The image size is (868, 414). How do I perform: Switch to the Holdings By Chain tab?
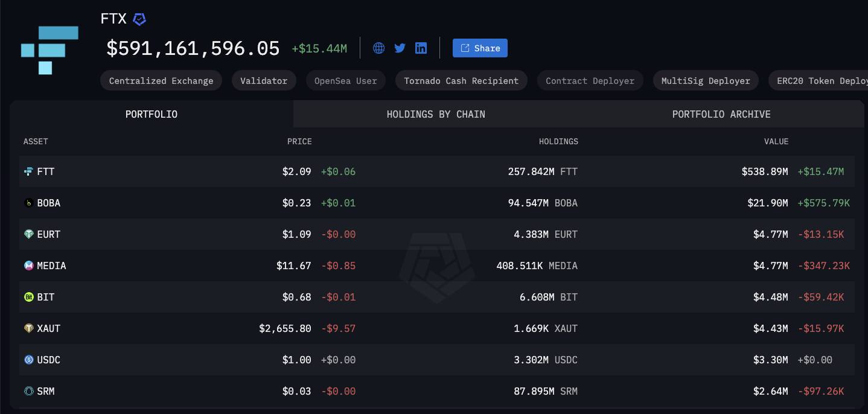pyautogui.click(x=436, y=114)
